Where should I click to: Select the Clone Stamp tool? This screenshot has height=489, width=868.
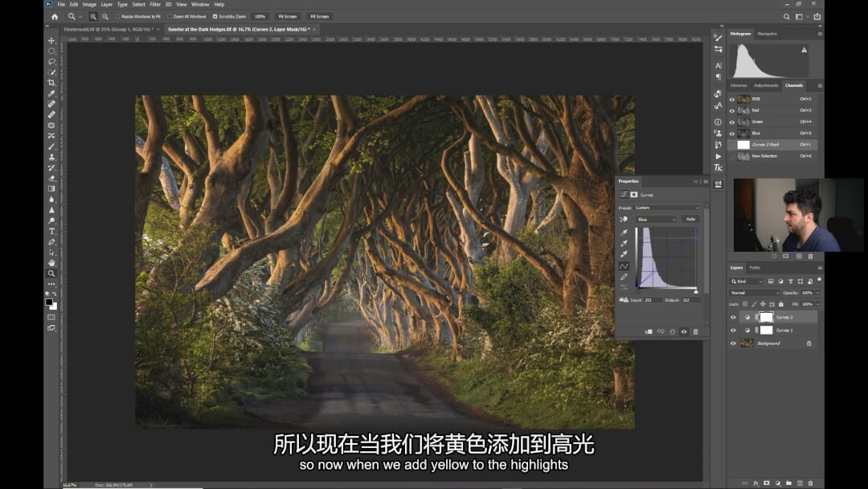[51, 157]
